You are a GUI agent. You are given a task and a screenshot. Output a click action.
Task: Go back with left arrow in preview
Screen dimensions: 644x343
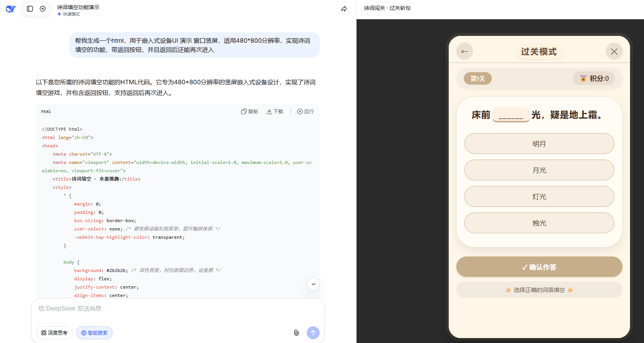point(465,51)
